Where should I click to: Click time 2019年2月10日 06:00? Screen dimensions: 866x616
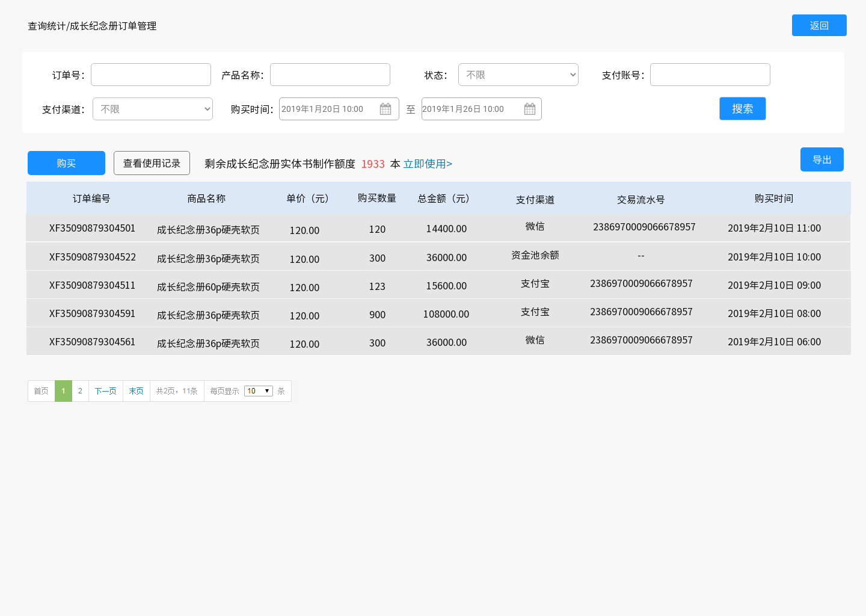775,342
